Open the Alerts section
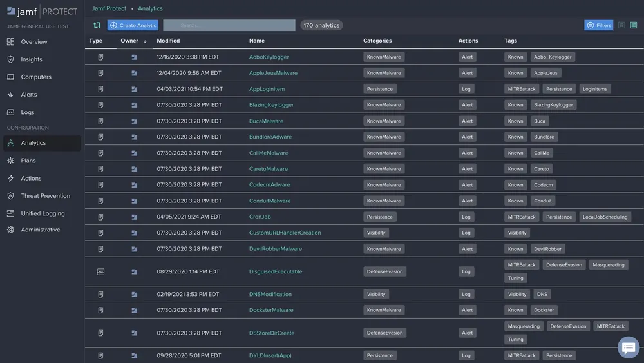This screenshot has width=644, height=363. [x=29, y=95]
